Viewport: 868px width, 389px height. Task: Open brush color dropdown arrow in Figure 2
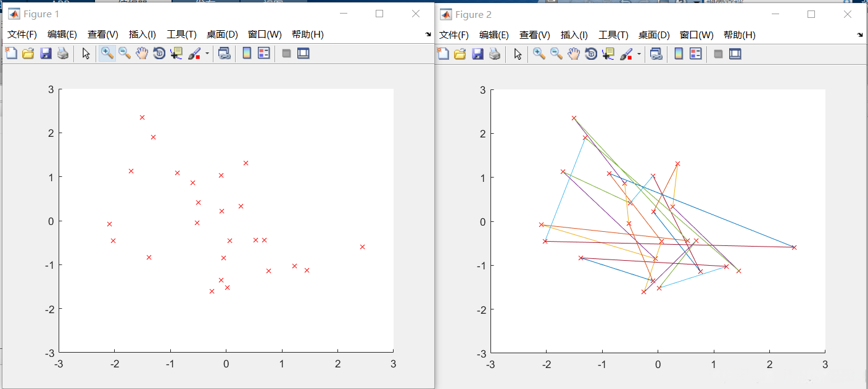point(639,54)
